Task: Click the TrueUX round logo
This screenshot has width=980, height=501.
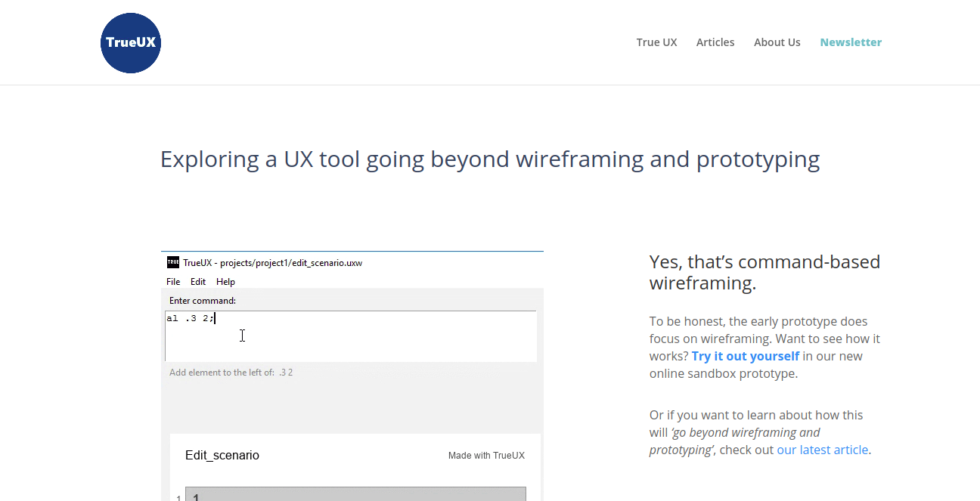Action: [x=131, y=43]
